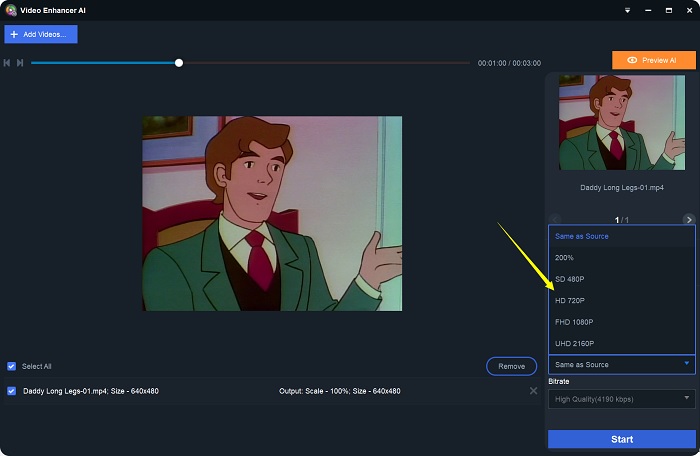Remove Daddy Long Legs-01.mp4 with its X icon
Screen dimensions: 700x456
point(533,391)
